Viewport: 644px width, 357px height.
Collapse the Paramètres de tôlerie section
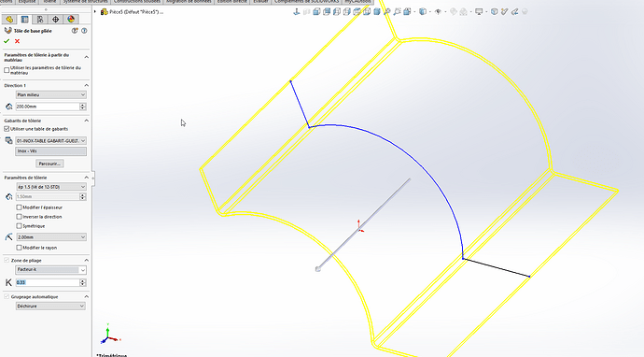coord(86,178)
